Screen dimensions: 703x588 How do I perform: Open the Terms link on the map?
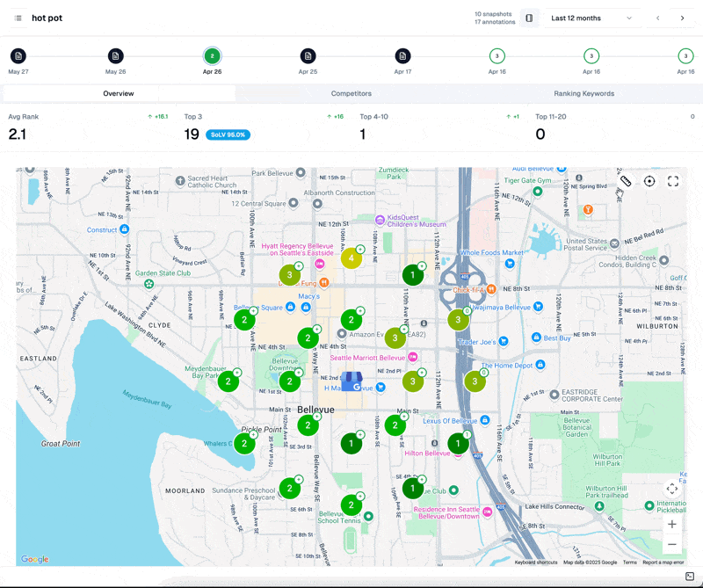coord(630,562)
